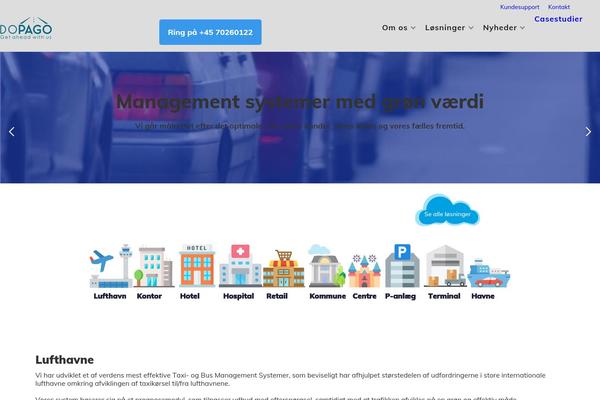
Task: Open the Kontakt link
Action: [559, 7]
